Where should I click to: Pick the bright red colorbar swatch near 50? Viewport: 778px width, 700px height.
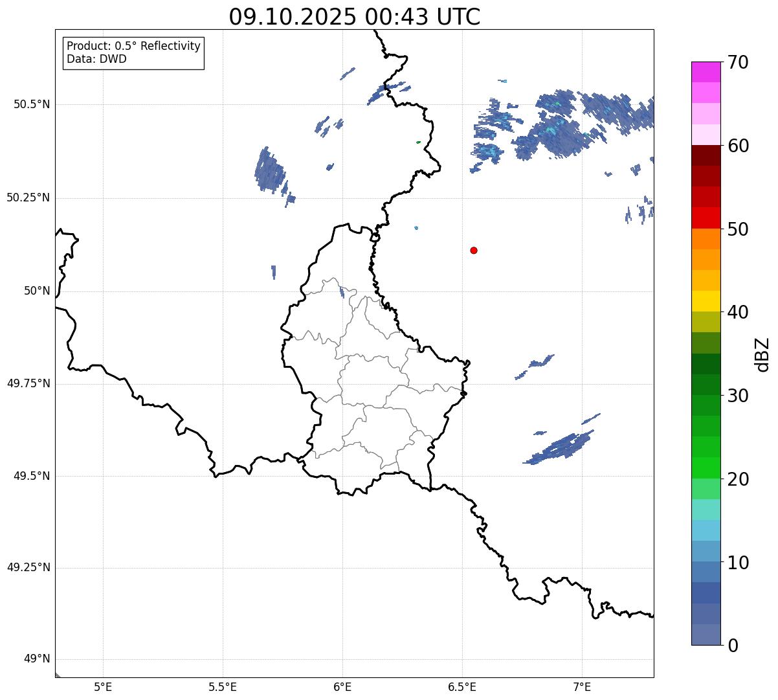pyautogui.click(x=706, y=218)
